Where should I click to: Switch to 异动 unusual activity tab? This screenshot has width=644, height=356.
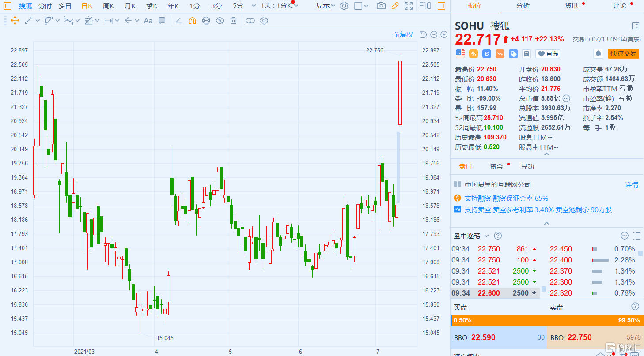click(527, 167)
